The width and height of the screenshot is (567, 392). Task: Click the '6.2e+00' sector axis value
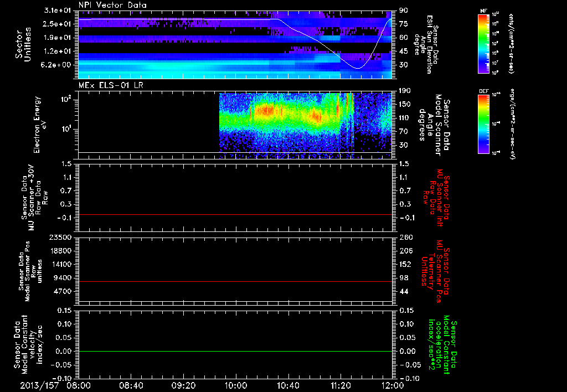57,65
